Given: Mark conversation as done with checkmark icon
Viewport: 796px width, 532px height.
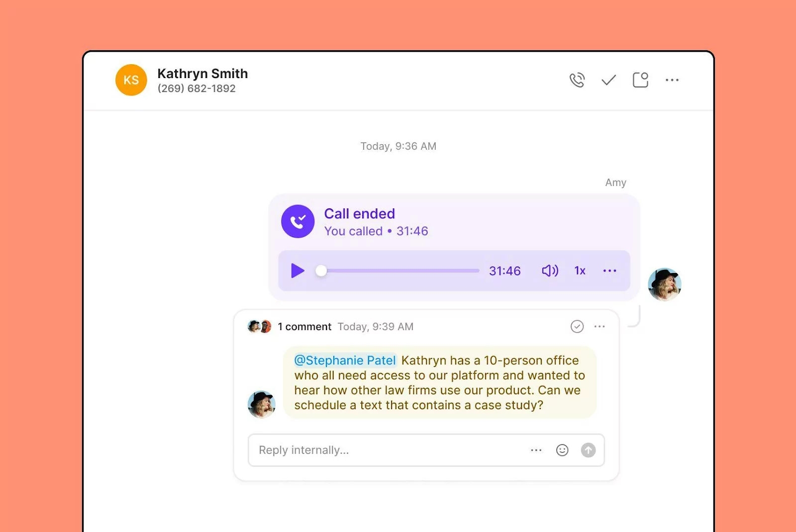Looking at the screenshot, I should point(609,80).
